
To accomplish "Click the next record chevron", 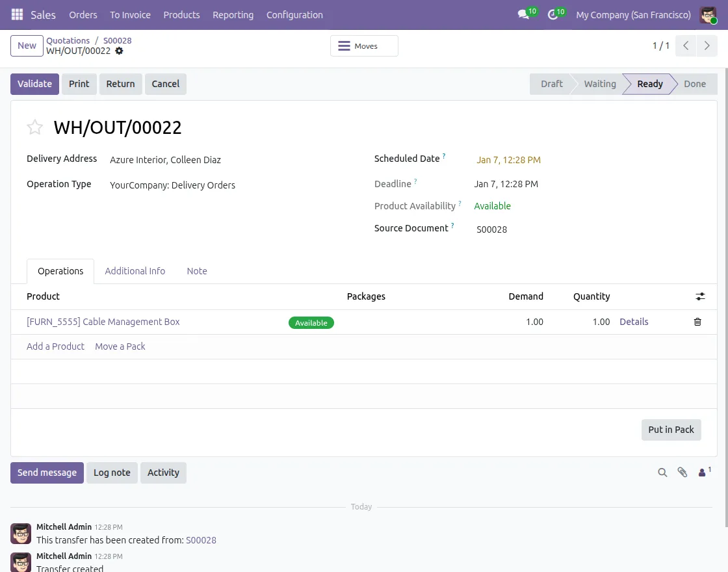I will click(707, 45).
